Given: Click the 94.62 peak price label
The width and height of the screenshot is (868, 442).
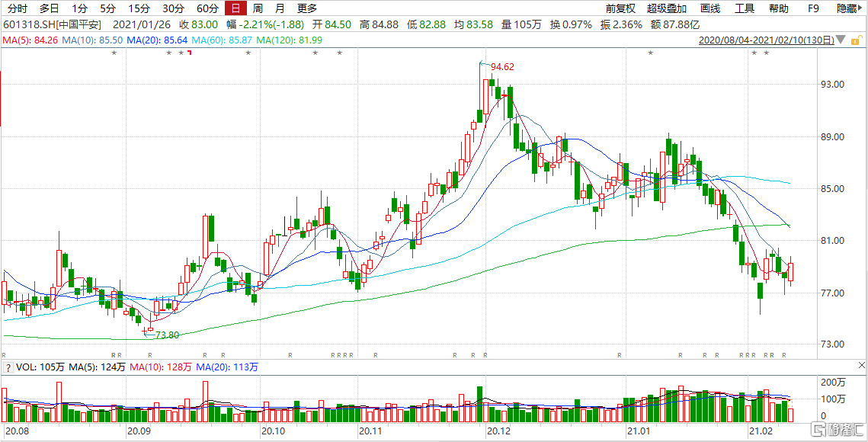Looking at the screenshot, I should click(x=503, y=67).
